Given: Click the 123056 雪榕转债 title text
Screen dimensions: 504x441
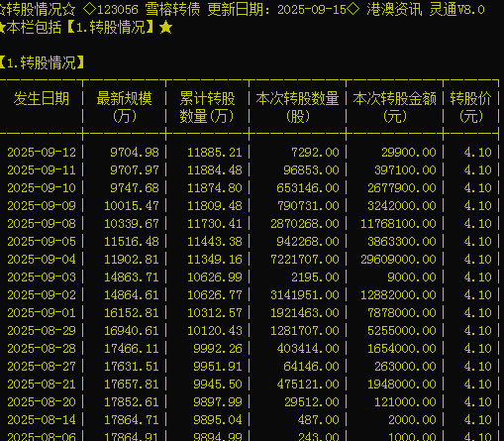Looking at the screenshot, I should (149, 9).
